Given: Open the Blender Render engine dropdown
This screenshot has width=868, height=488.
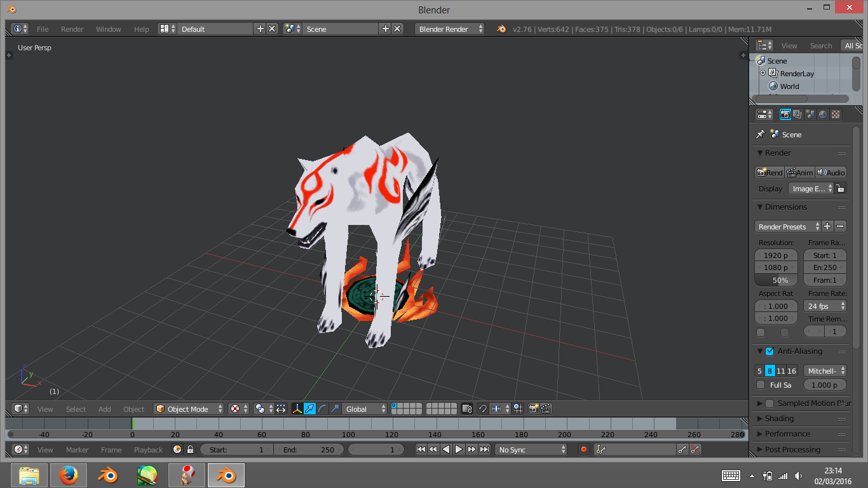Looking at the screenshot, I should (x=449, y=29).
